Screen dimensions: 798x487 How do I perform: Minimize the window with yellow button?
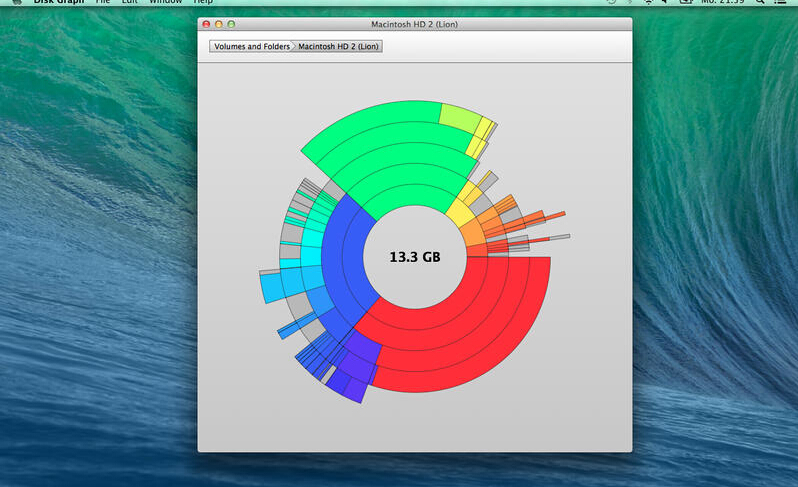[219, 24]
